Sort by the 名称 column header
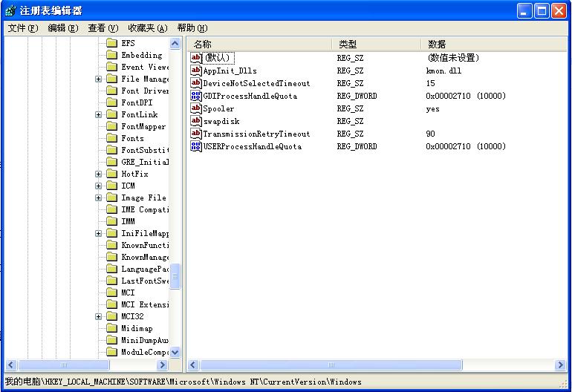Screen dimensions: 572x392 point(260,44)
